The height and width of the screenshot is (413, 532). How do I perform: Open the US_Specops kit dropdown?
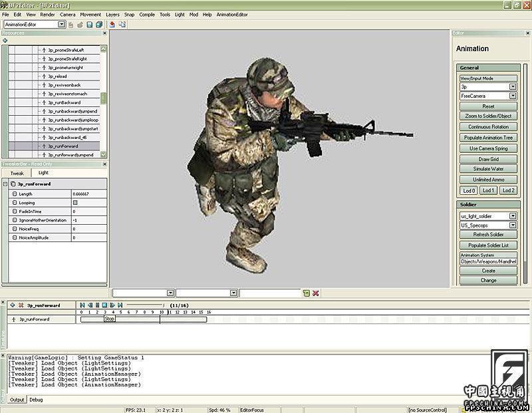click(x=513, y=225)
